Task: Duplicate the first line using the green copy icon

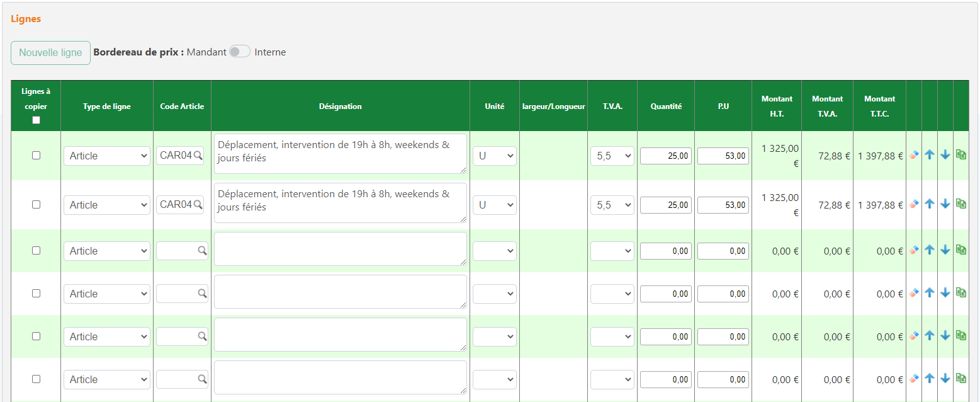Action: 960,154
